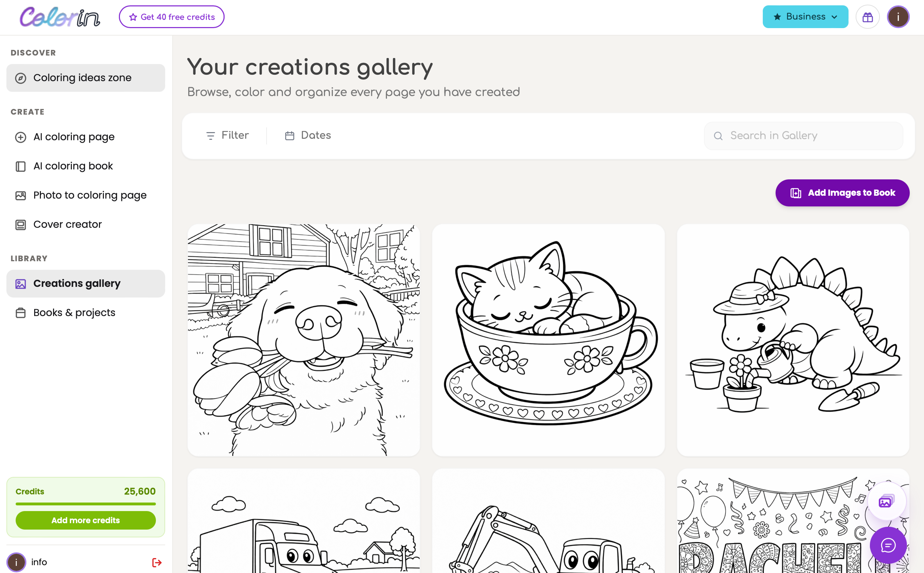Screen dimensions: 924x573
Task: Expand the Business plan dropdown
Action: click(x=805, y=17)
